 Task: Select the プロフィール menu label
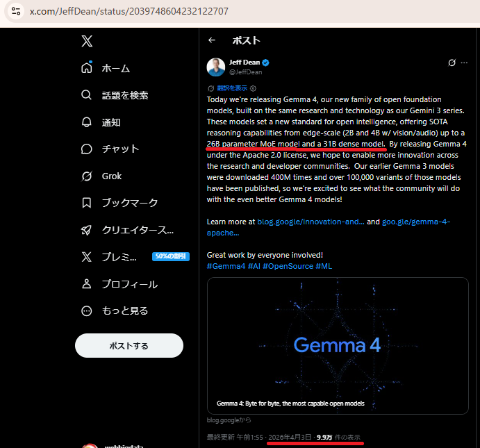pos(129,284)
